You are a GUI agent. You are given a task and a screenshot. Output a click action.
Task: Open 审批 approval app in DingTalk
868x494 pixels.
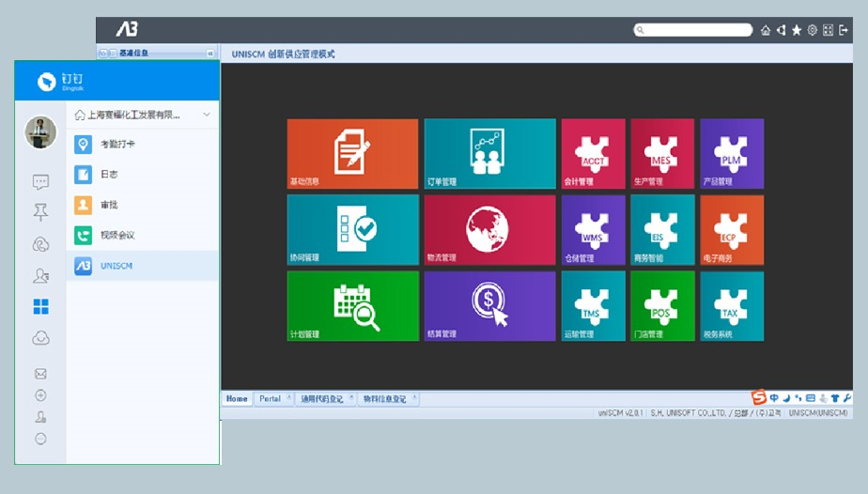[142, 206]
